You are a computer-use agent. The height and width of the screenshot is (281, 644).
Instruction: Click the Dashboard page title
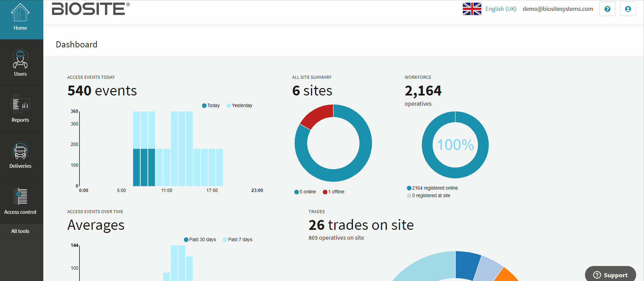76,44
